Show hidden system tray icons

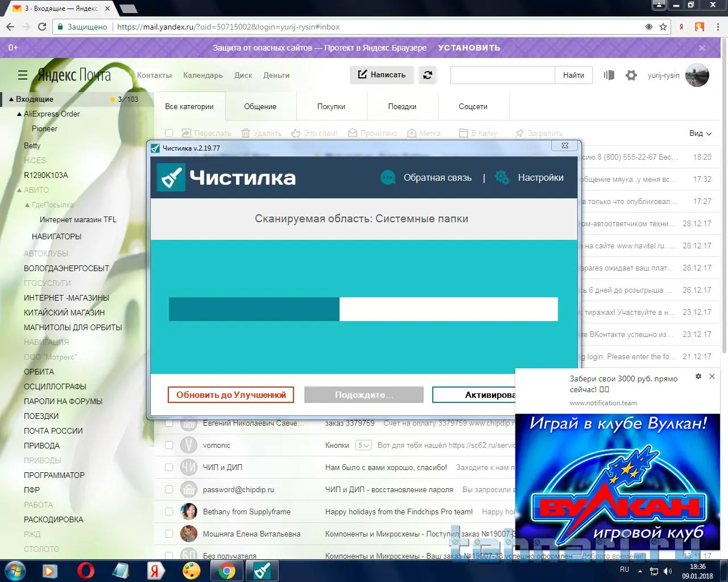point(640,571)
